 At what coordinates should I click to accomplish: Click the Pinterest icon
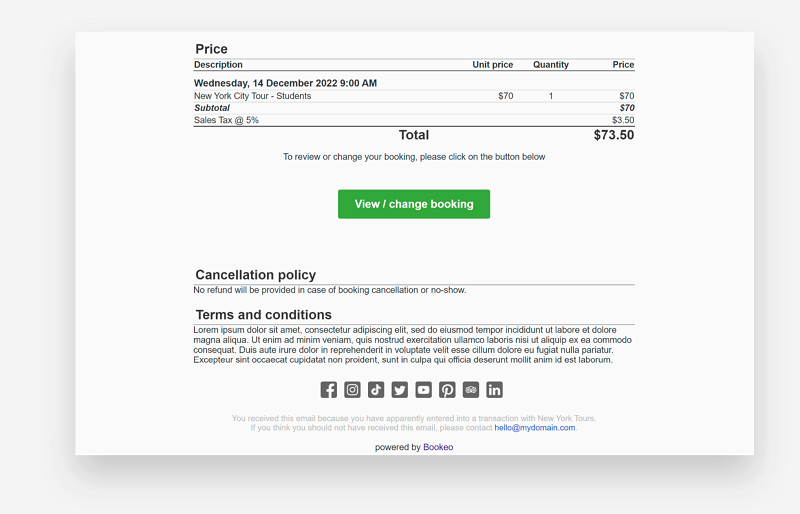click(x=447, y=390)
